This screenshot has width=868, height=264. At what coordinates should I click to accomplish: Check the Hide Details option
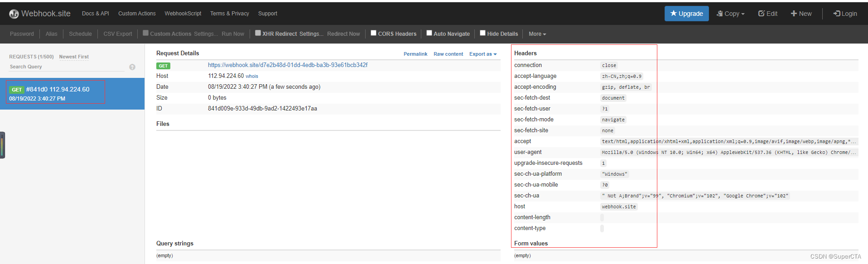pos(483,33)
